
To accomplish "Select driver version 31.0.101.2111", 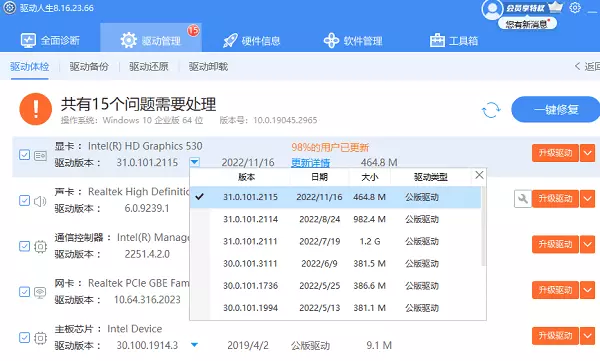I will pos(335,242).
